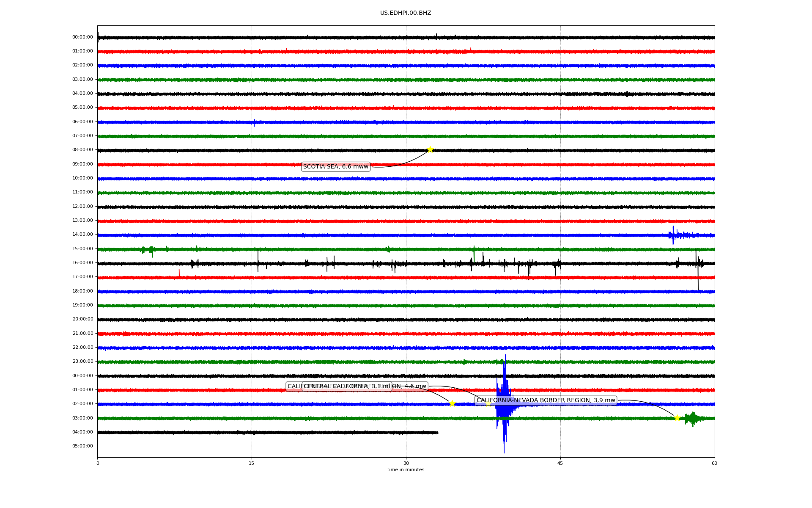Screen dimensions: 812x508
Task: Click the 06:00:00 row label
Action: 82,122
